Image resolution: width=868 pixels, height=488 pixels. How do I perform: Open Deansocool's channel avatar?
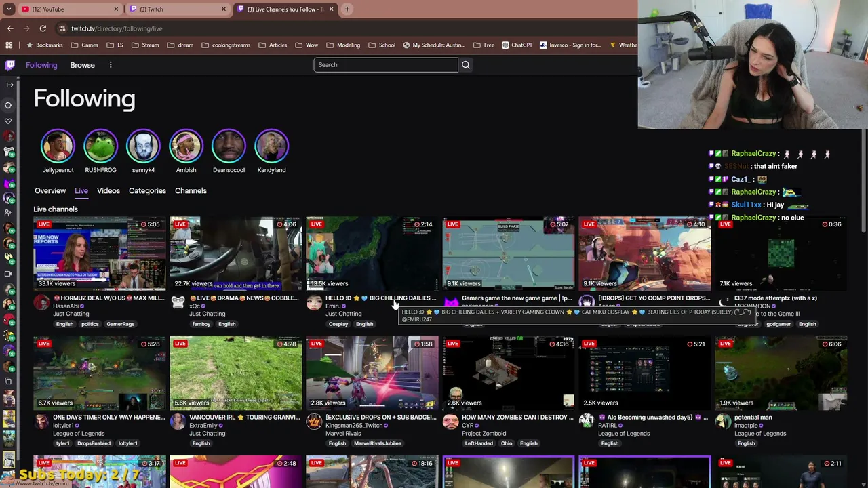coord(229,146)
